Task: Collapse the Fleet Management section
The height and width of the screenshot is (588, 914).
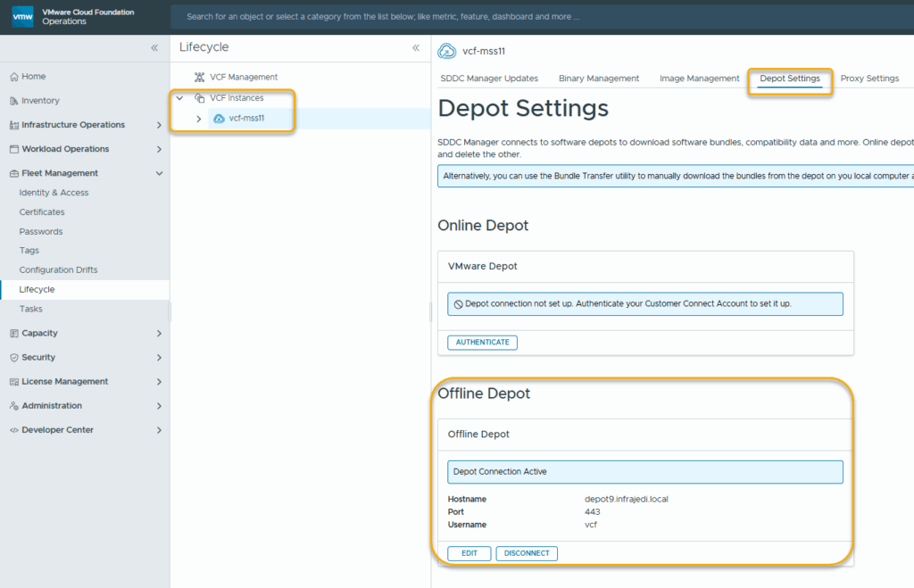Action: point(159,173)
